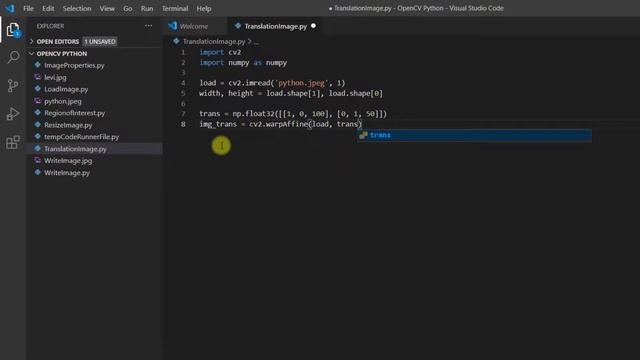Switch to the Welcome tab

(195, 26)
